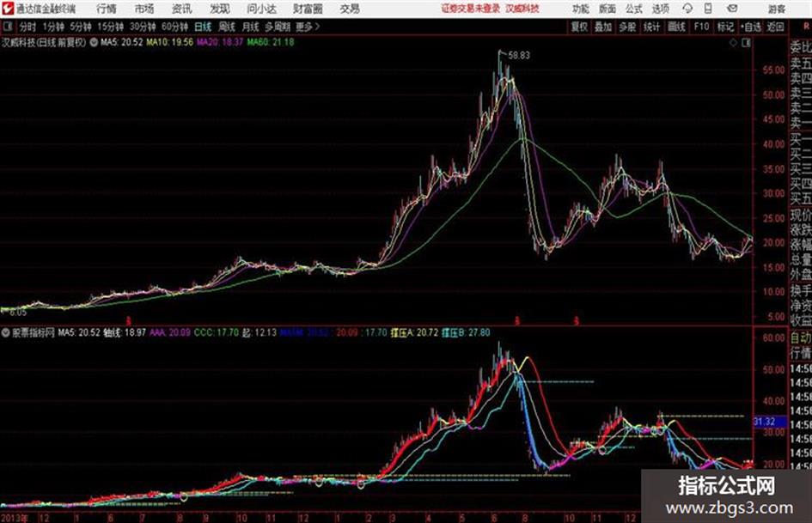Select the 多周期 multi-period tab

[x=278, y=27]
